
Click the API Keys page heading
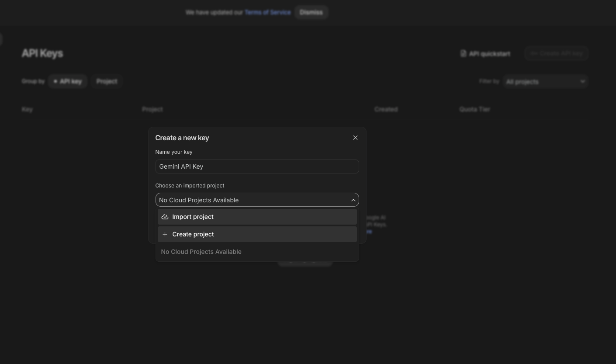(x=42, y=53)
